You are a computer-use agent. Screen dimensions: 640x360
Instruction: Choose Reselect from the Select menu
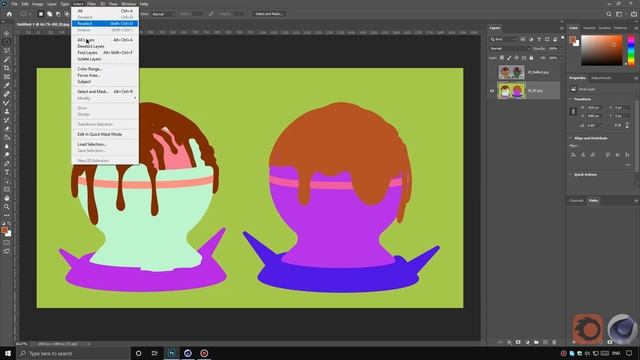[x=105, y=24]
